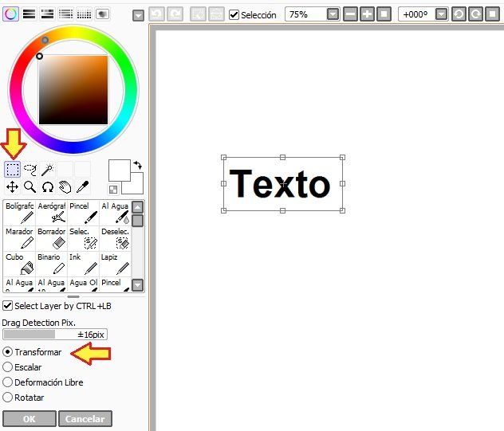Image resolution: width=504 pixels, height=431 pixels.
Task: Click the OK button
Action: click(x=29, y=418)
